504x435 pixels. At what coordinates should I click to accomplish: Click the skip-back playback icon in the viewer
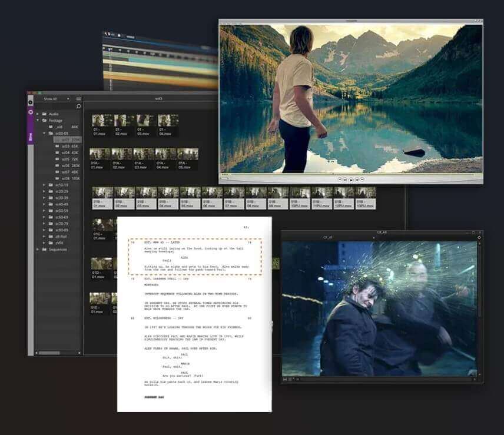tap(344, 180)
